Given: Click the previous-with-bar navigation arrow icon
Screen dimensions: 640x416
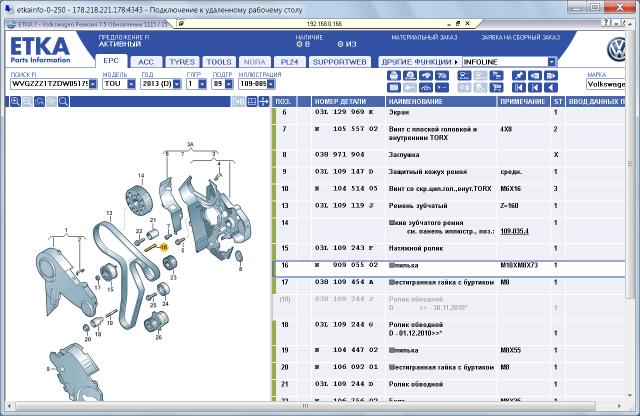Looking at the screenshot, I should tap(535, 87).
